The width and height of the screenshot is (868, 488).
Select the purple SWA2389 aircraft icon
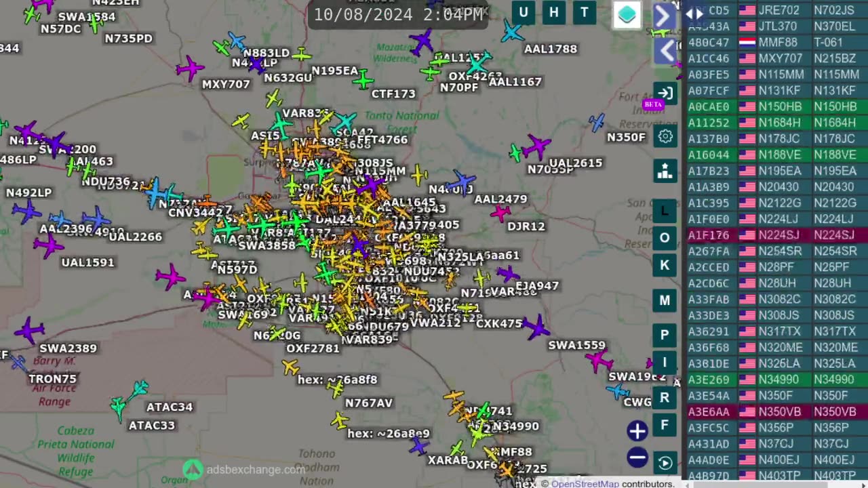29,331
